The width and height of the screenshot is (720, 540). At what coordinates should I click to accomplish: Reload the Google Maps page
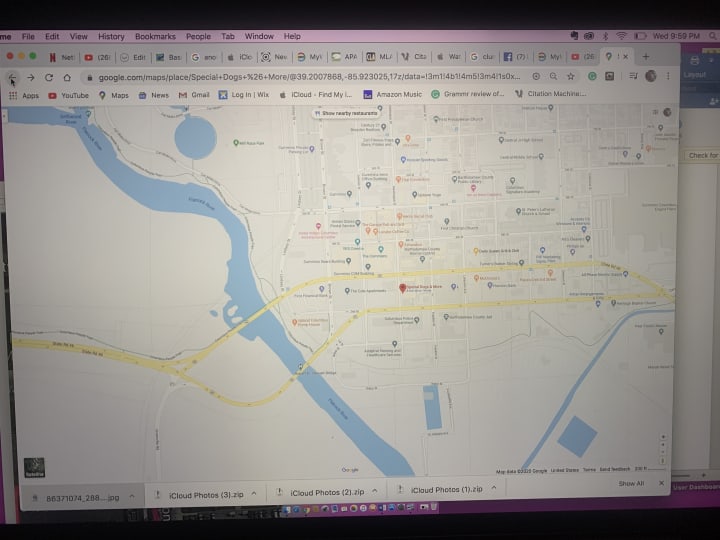point(49,78)
